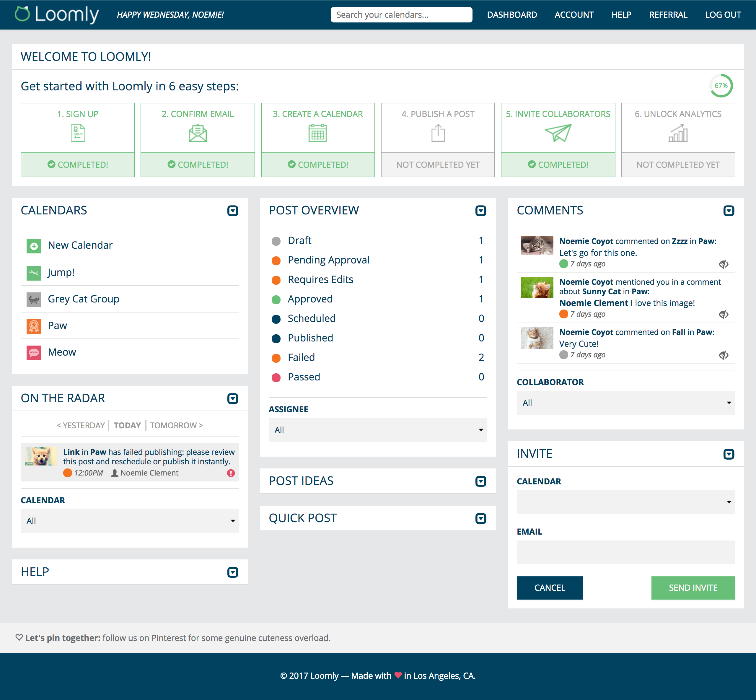Viewport: 756px width, 700px height.
Task: Mute notifications for the Fall comment
Action: pos(724,355)
